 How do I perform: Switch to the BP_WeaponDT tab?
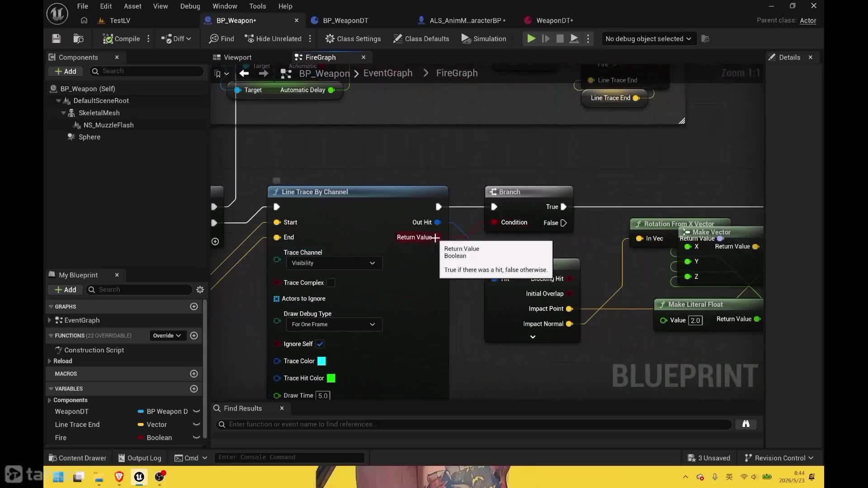(345, 20)
